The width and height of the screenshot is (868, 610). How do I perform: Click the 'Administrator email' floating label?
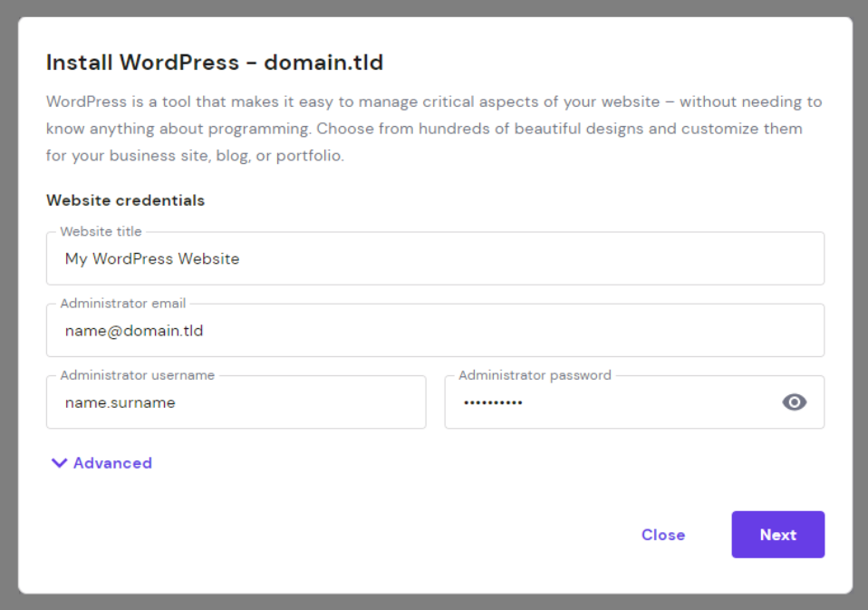click(x=122, y=304)
